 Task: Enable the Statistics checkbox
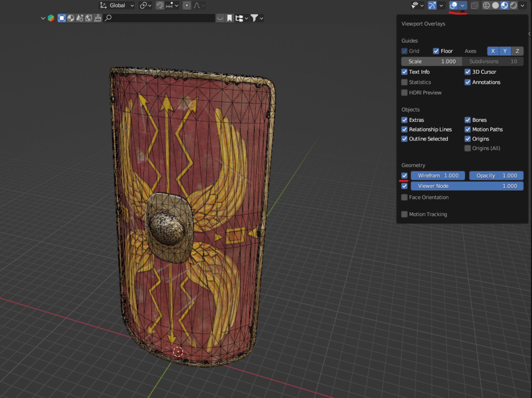(404, 82)
